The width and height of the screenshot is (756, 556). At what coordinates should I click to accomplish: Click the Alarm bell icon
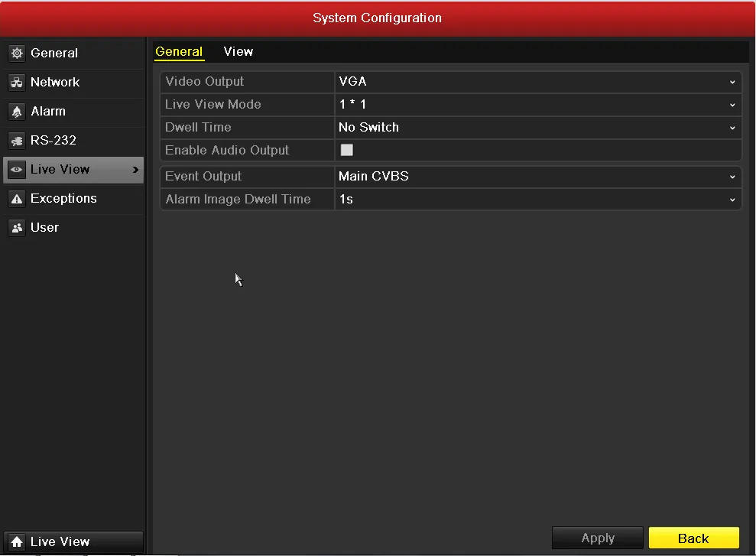(17, 112)
